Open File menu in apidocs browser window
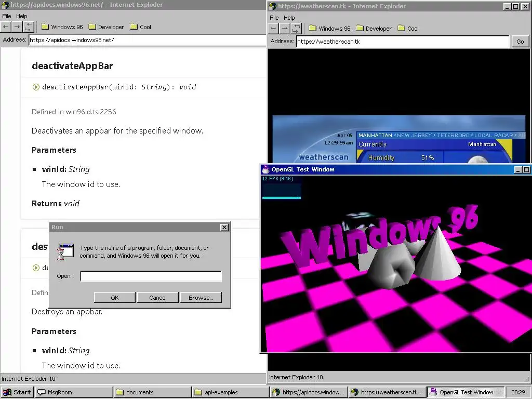This screenshot has width=532, height=399. point(6,16)
